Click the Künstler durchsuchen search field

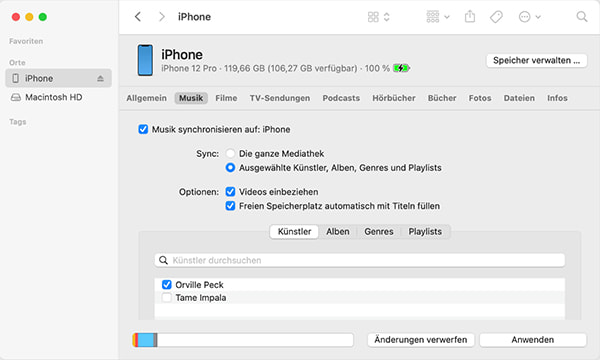(360, 261)
